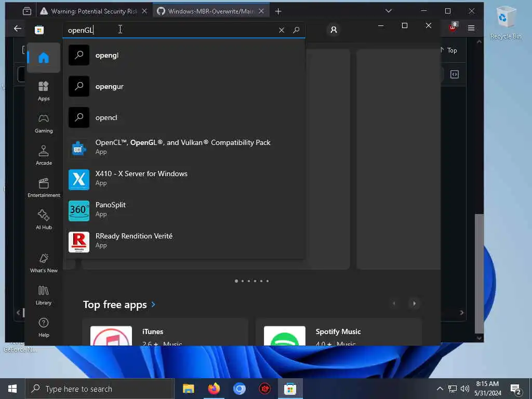Viewport: 532px width, 399px height.
Task: Open the Help section
Action: coord(44,327)
